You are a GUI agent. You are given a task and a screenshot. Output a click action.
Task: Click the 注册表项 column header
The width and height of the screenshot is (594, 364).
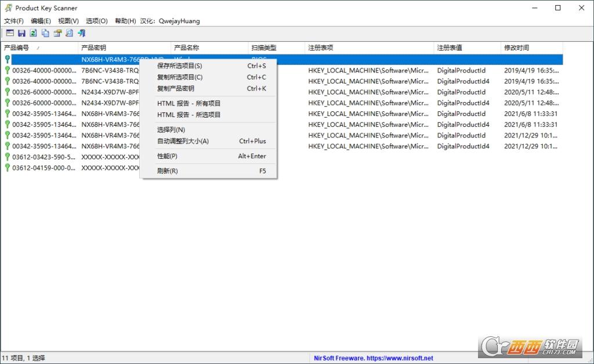point(369,48)
